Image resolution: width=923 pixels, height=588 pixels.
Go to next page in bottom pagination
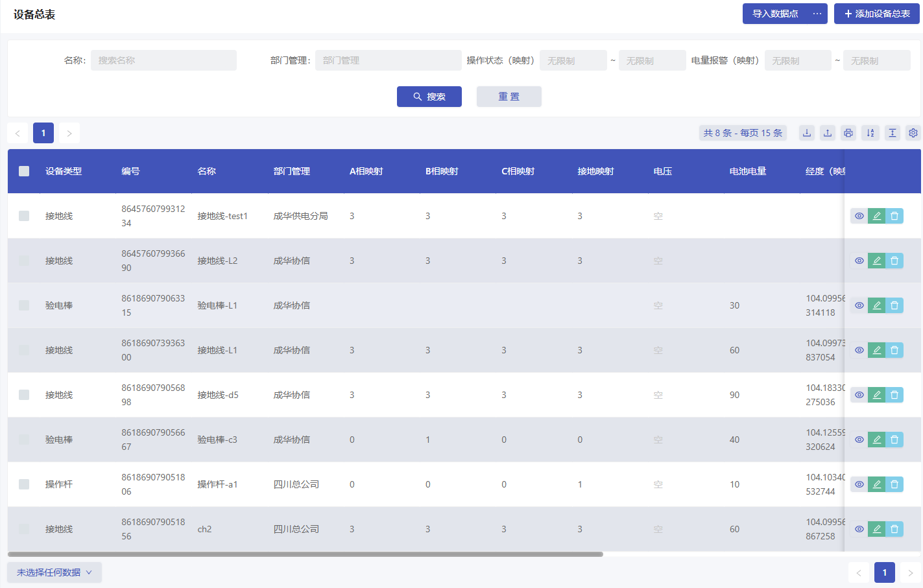tap(911, 572)
